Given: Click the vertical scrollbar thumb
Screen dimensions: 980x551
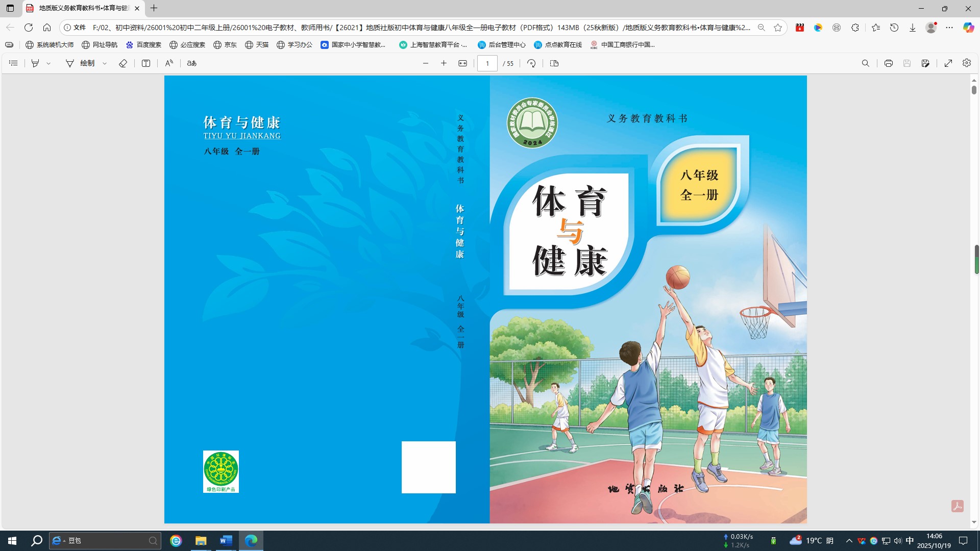Looking at the screenshot, I should pos(974,90).
